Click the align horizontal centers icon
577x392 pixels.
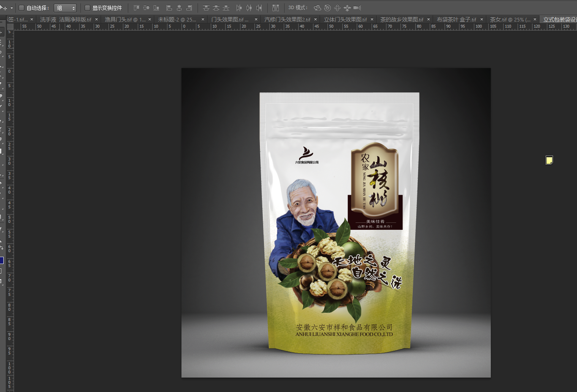[179, 8]
